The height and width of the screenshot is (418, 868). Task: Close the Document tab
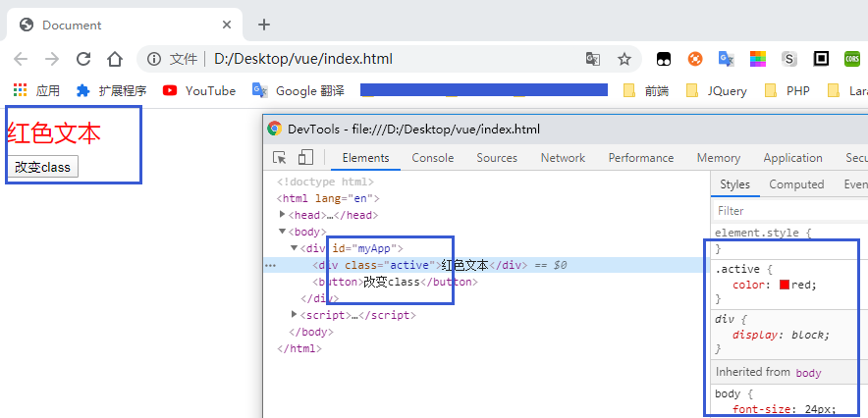point(227,25)
